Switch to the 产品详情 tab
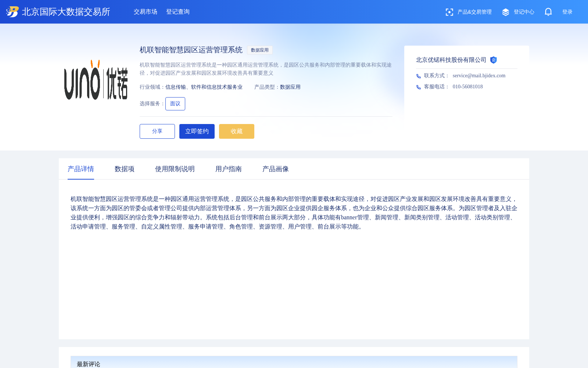This screenshot has width=588, height=368. tap(81, 169)
